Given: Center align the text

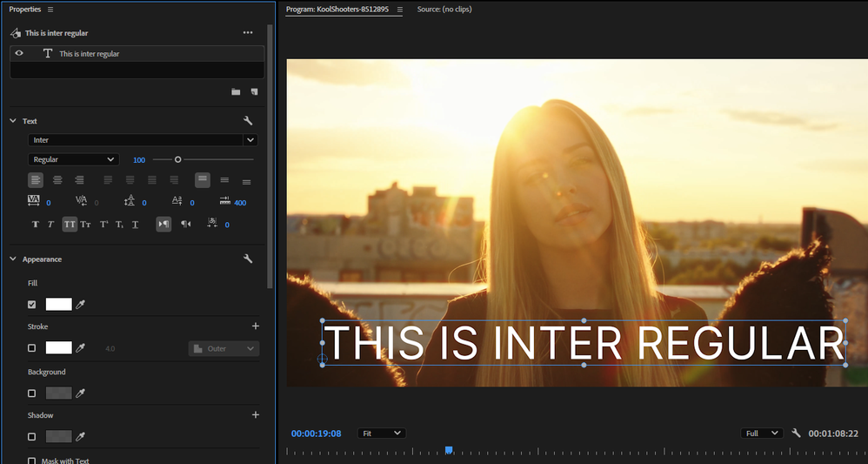Looking at the screenshot, I should tap(57, 180).
